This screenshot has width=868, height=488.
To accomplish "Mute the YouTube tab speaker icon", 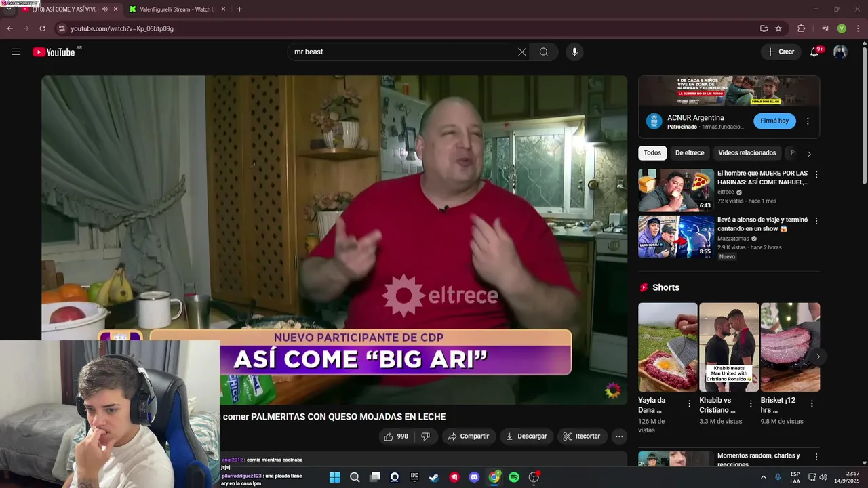I will tap(104, 9).
